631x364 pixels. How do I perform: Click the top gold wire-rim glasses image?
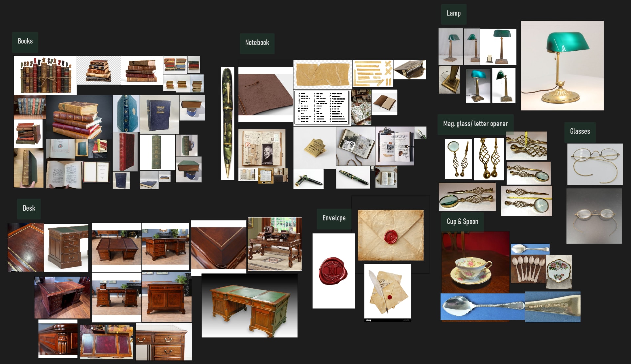[x=595, y=164]
